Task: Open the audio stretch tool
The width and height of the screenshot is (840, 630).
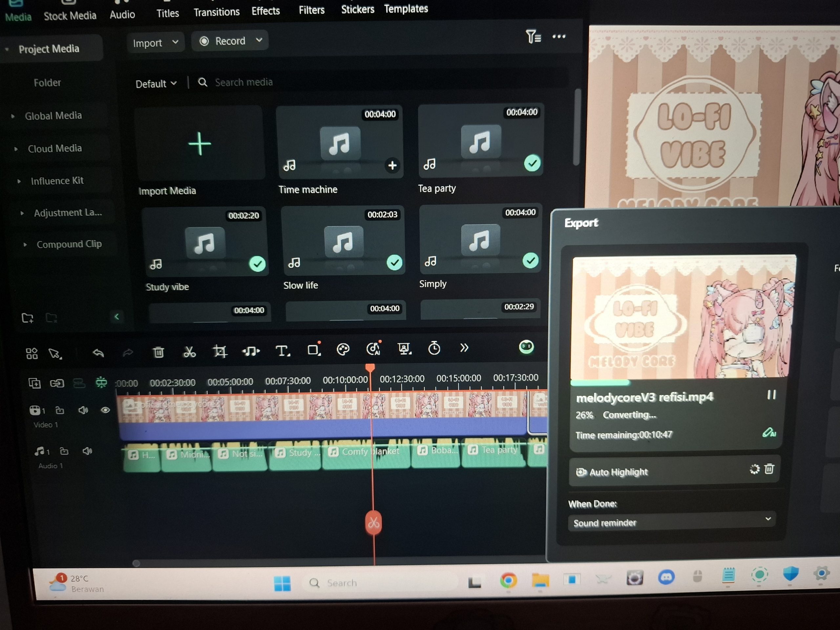Action: pos(251,350)
